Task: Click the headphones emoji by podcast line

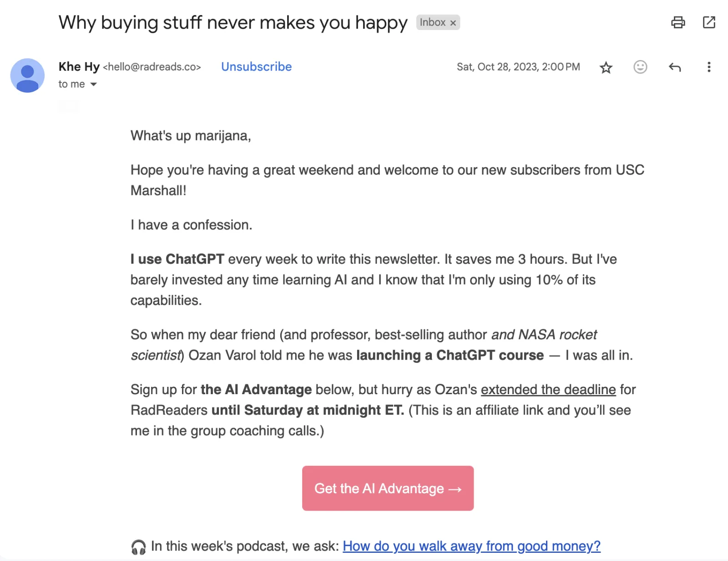Action: coord(138,546)
